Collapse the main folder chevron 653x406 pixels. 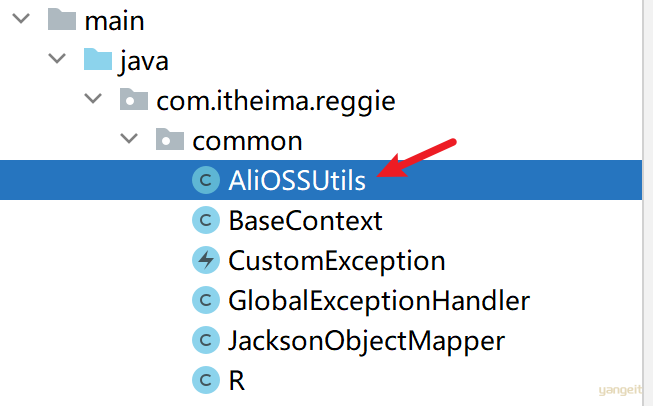tap(21, 18)
